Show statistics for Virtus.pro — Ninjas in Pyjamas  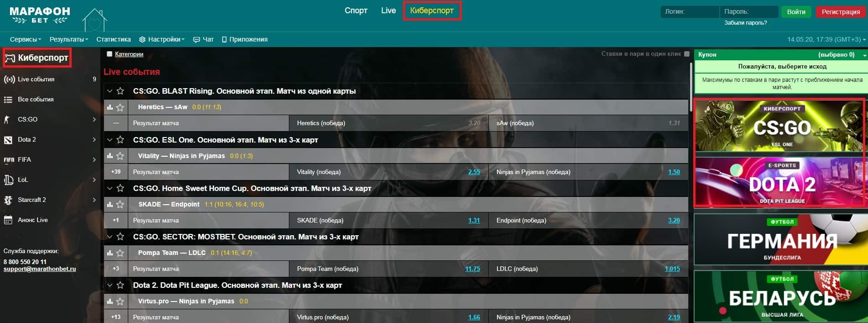pyautogui.click(x=110, y=301)
